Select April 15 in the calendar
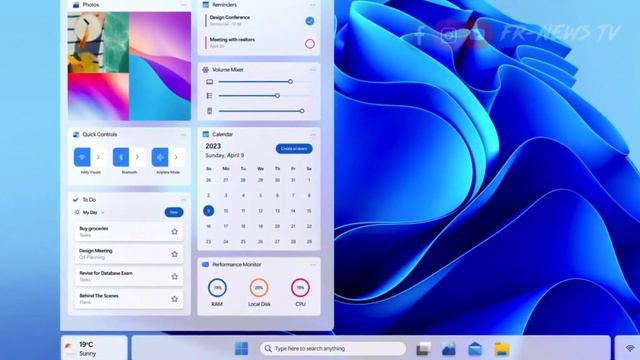Screen dimensions: 640x360 [x=309, y=211]
